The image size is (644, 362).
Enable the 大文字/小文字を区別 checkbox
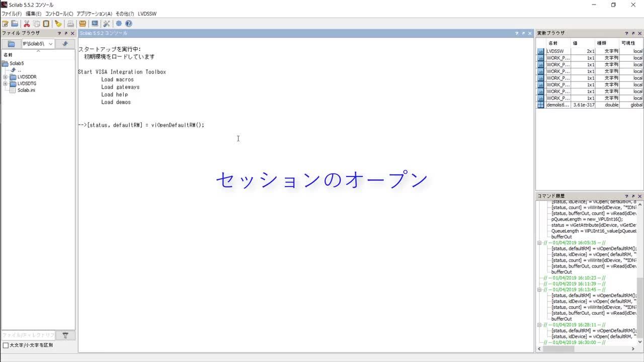point(6,345)
